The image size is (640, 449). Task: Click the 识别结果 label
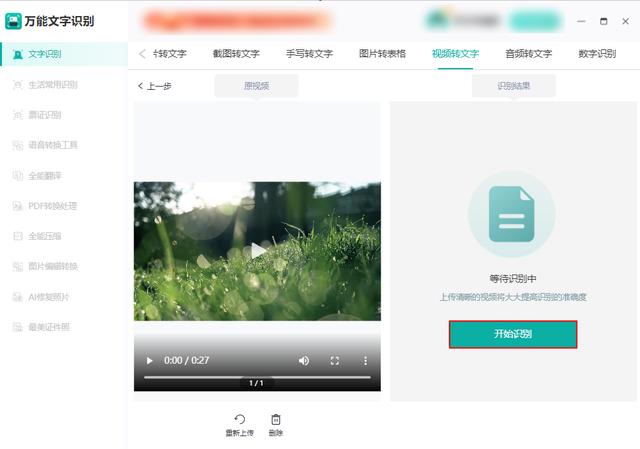pos(513,86)
